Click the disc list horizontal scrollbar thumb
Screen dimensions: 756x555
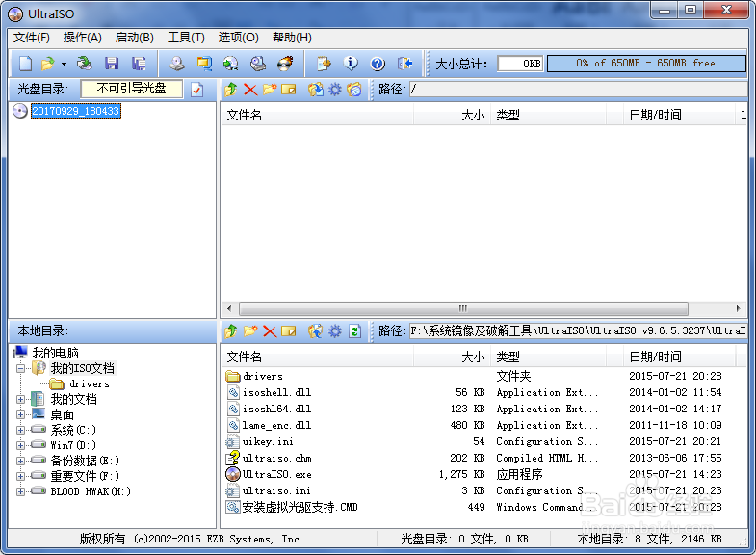[x=463, y=308]
